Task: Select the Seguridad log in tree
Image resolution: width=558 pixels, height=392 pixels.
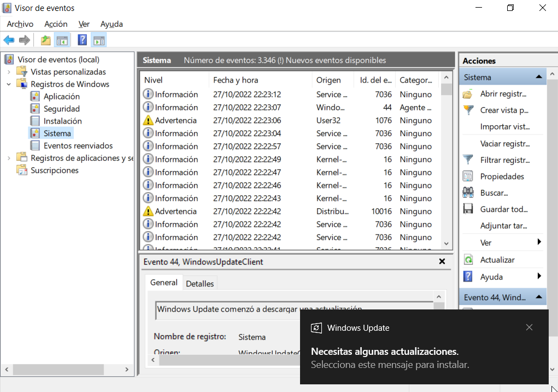Action: pos(61,109)
